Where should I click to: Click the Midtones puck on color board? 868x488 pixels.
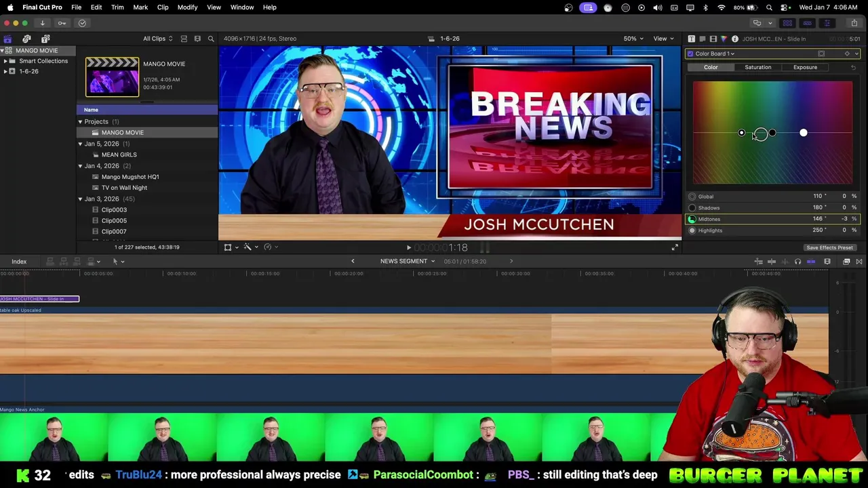(x=761, y=134)
